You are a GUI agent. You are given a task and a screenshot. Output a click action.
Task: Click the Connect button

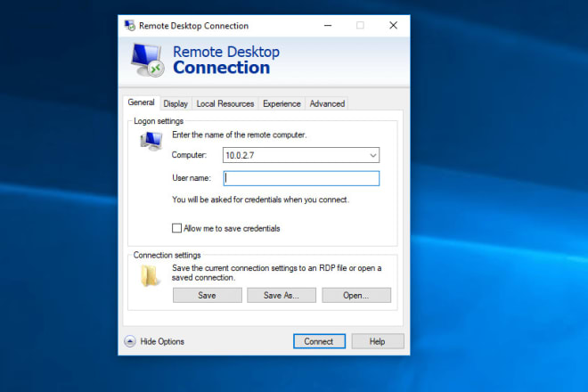pos(319,341)
